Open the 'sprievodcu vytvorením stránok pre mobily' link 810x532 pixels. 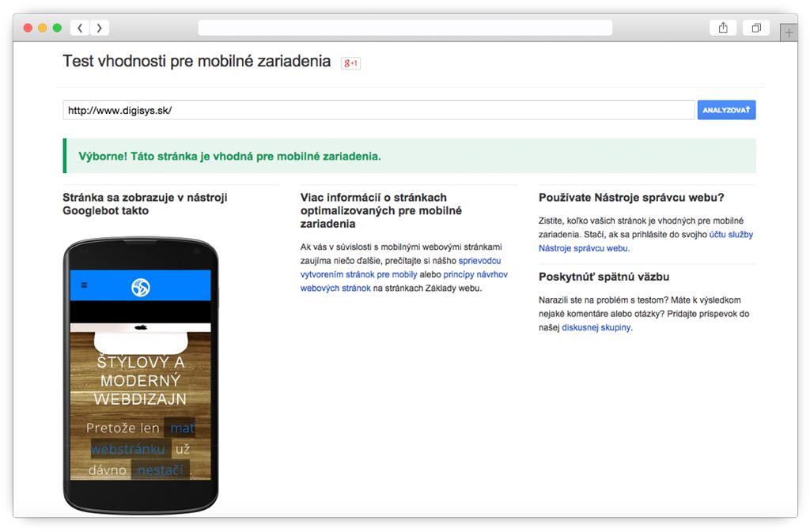point(400,267)
